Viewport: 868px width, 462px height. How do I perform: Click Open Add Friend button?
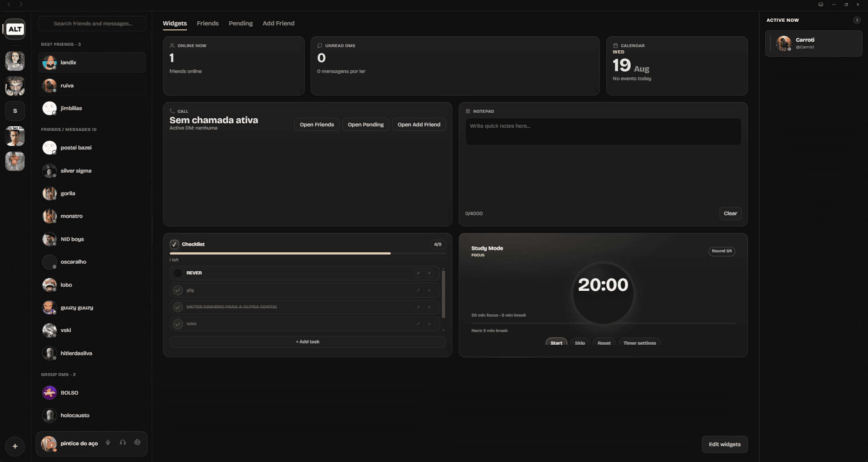(x=419, y=125)
